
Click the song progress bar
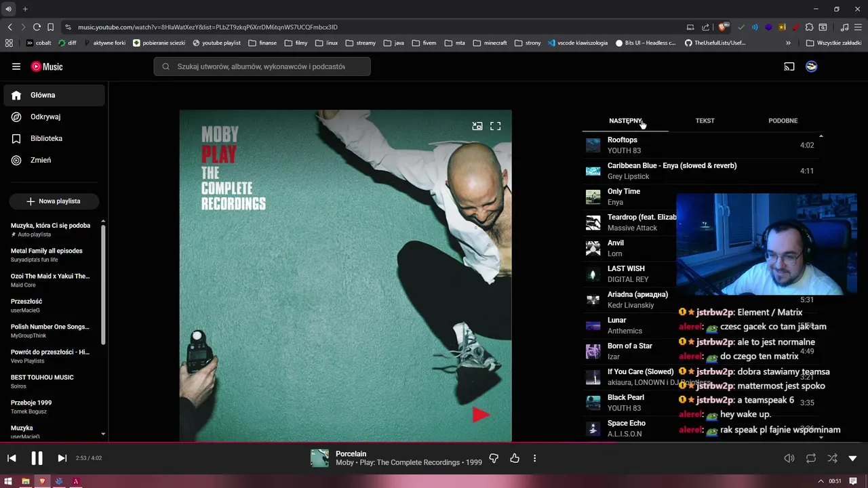(x=434, y=443)
